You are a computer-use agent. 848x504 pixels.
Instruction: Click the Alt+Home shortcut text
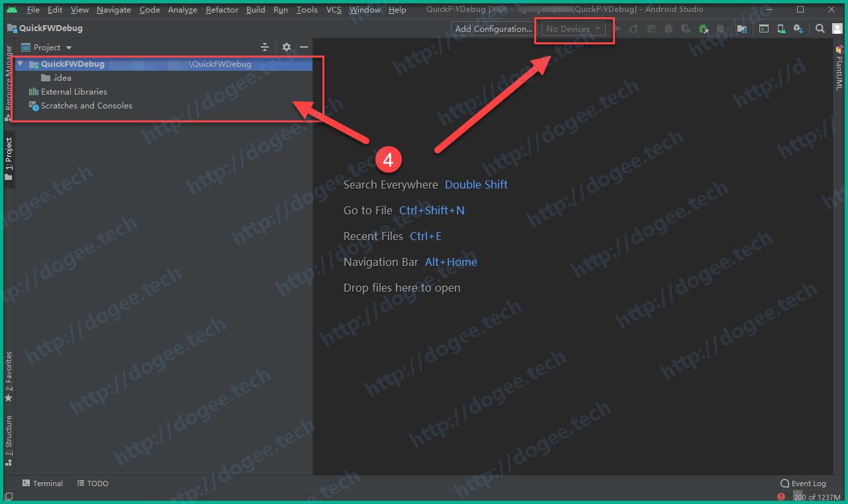(x=451, y=262)
